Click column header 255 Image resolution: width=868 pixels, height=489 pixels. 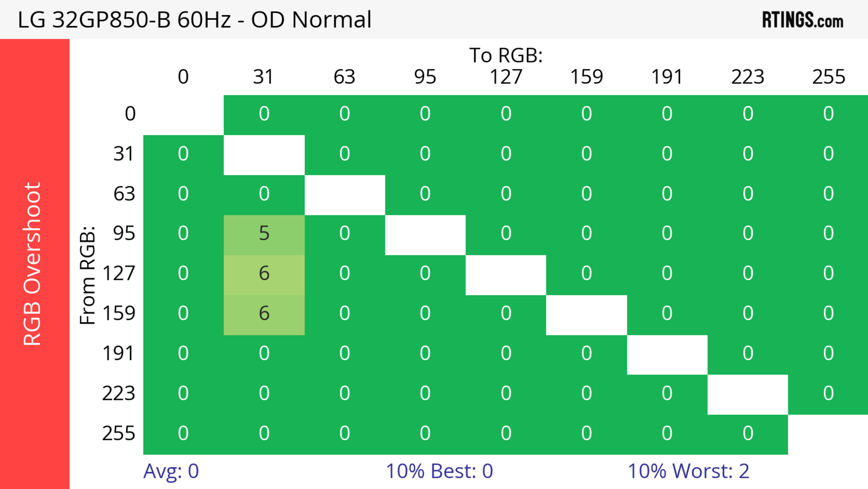(828, 77)
